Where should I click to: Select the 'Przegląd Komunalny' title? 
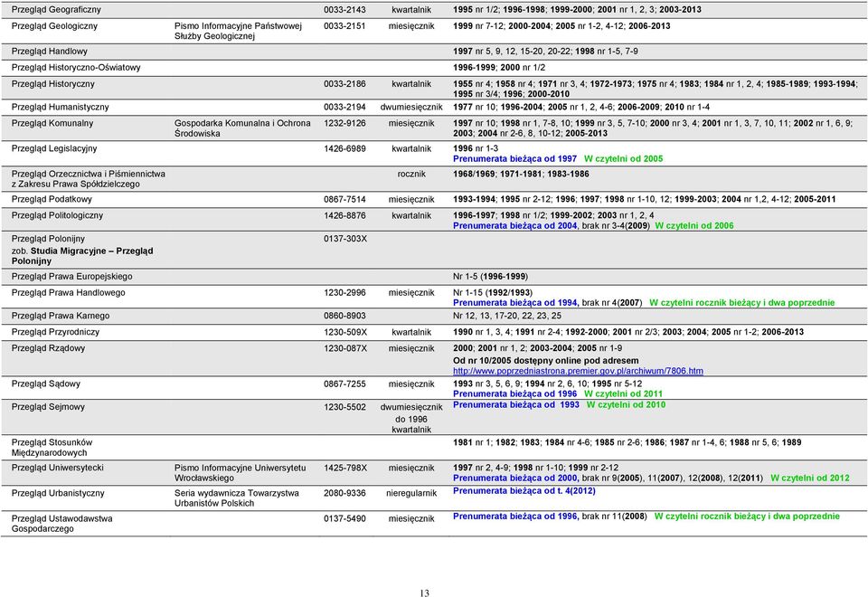point(52,124)
